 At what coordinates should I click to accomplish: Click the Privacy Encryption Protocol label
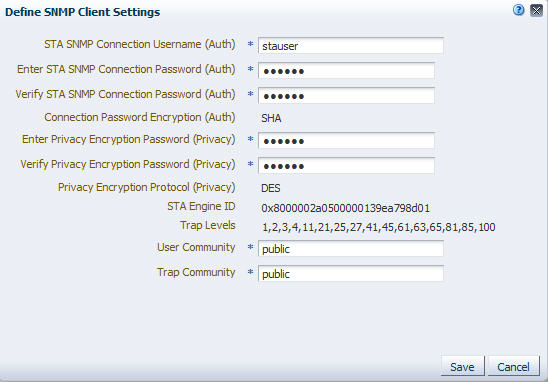(x=146, y=187)
